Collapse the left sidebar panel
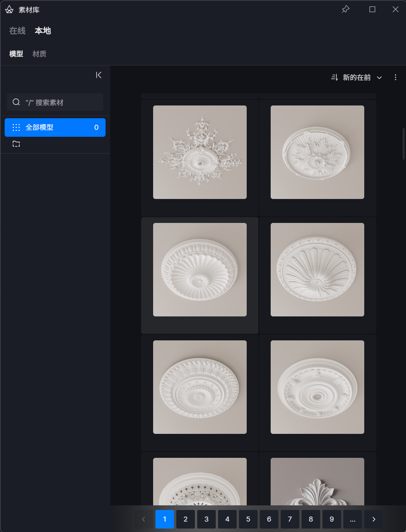Viewport: 406px width, 532px height. [x=99, y=75]
